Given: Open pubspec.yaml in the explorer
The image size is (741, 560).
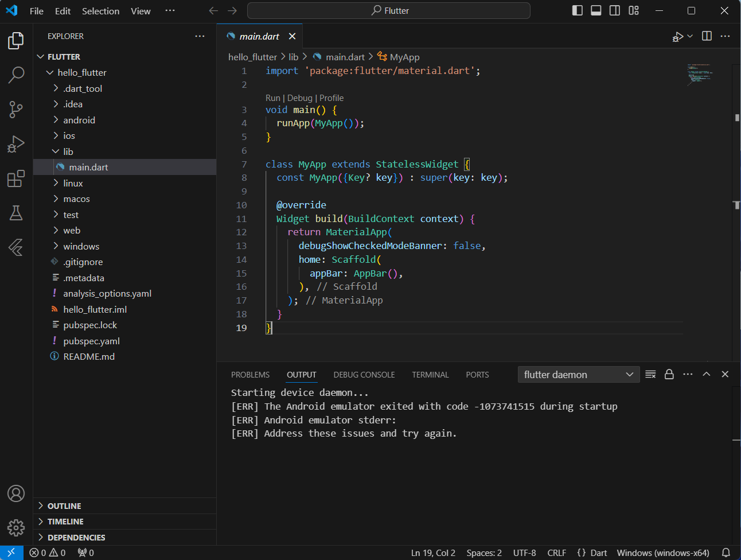Looking at the screenshot, I should (x=125, y=341).
